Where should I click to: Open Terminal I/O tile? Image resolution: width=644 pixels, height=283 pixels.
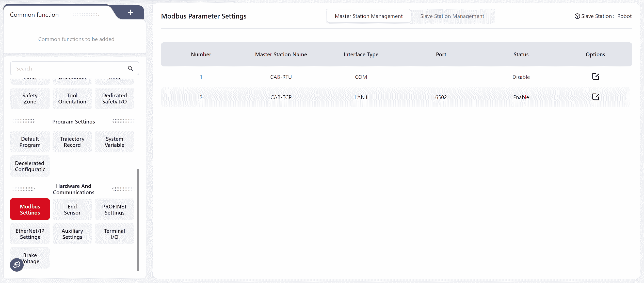pyautogui.click(x=114, y=234)
